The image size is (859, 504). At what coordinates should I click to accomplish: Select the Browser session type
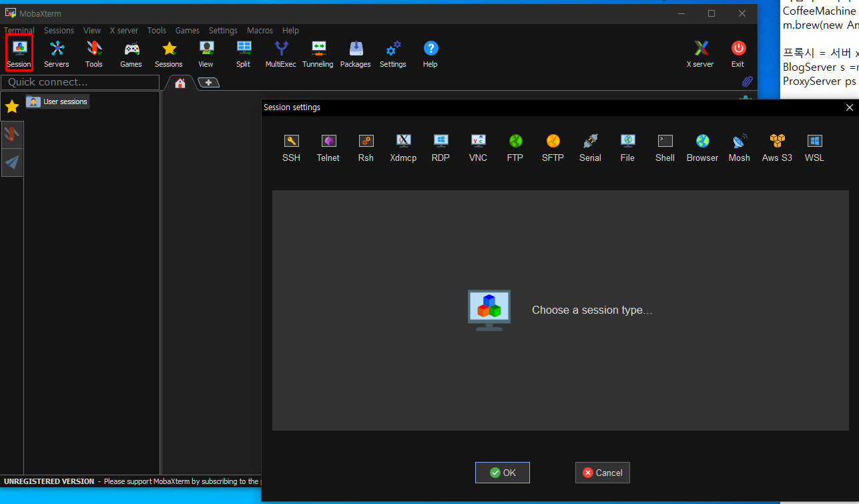coord(702,148)
